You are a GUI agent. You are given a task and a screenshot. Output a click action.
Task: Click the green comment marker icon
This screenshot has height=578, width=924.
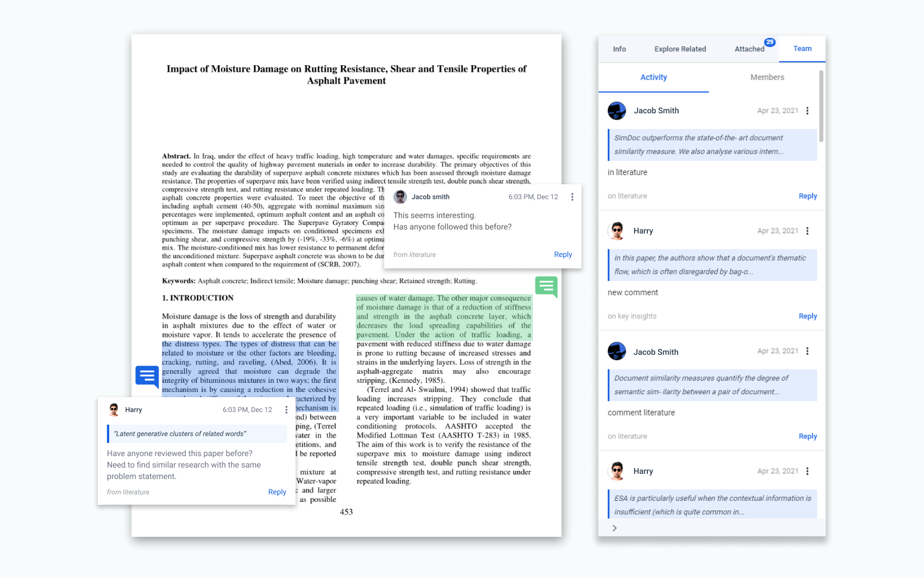546,287
